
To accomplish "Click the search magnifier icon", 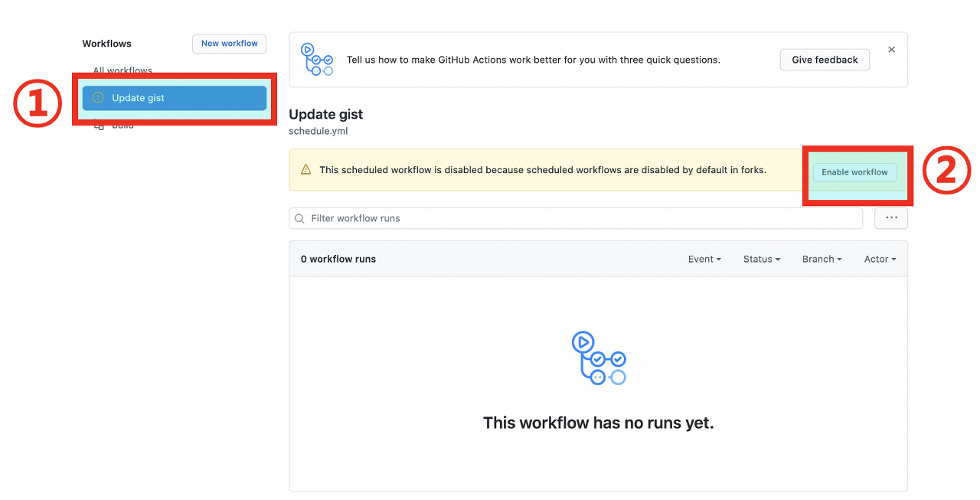I will (299, 219).
